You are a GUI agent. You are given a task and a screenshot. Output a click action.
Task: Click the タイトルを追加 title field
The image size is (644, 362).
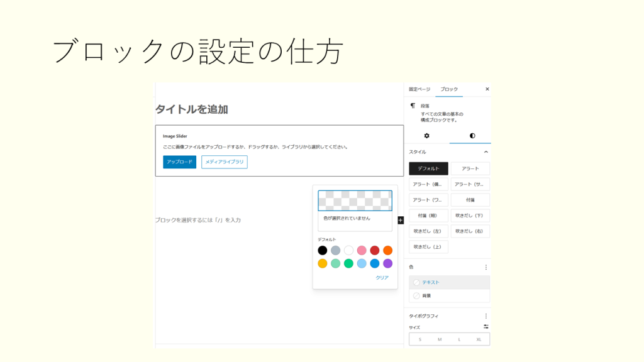[x=192, y=109]
